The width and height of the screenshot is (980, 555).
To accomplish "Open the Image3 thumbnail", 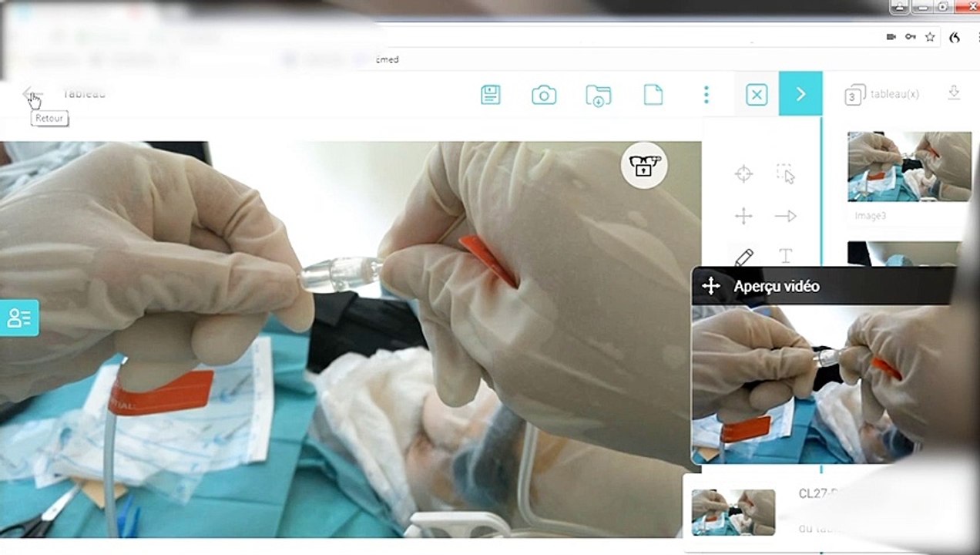I will pyautogui.click(x=909, y=166).
